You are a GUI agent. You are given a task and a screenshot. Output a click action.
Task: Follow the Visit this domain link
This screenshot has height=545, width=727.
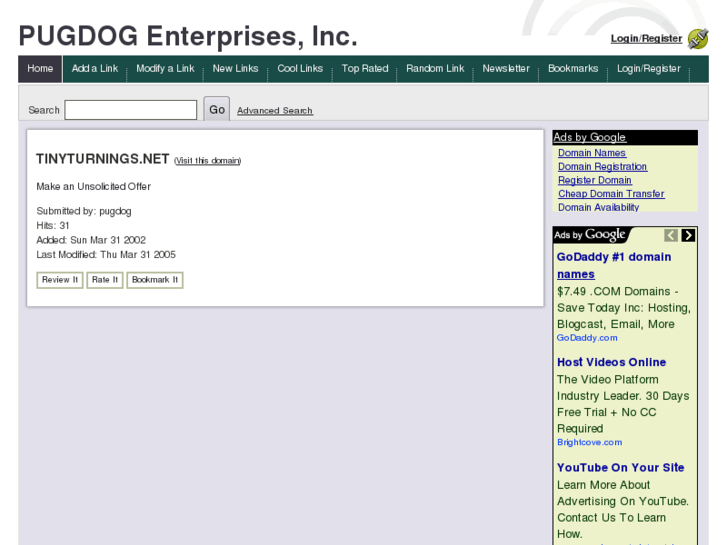[x=208, y=160]
